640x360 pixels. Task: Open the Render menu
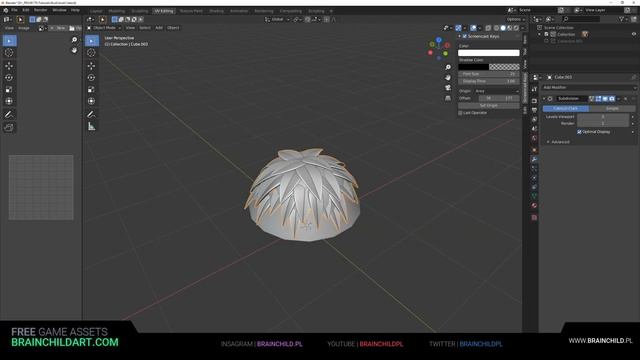40,10
